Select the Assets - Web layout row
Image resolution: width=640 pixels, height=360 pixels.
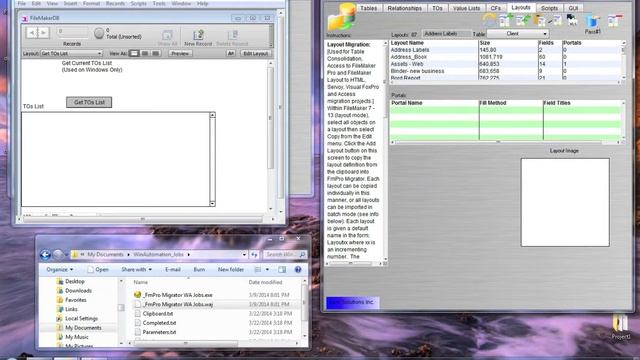tap(505, 64)
